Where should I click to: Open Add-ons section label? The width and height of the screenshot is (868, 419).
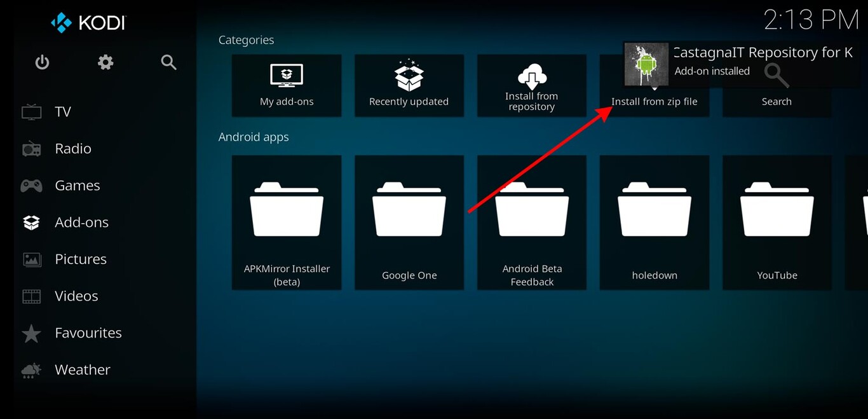tap(82, 223)
